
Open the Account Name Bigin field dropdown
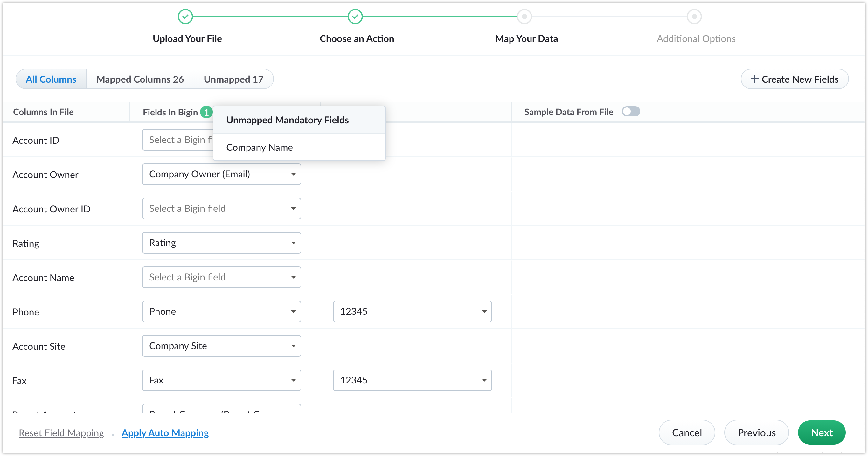pos(221,277)
